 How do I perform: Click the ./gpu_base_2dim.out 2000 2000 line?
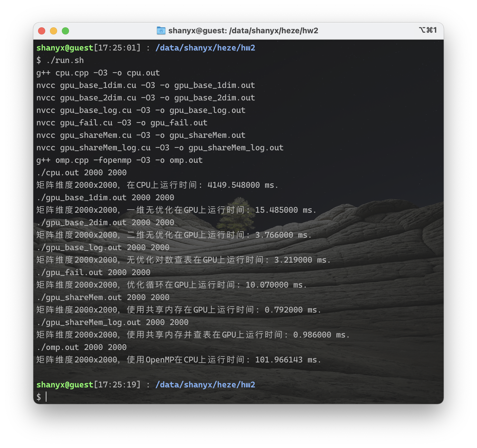(105, 223)
